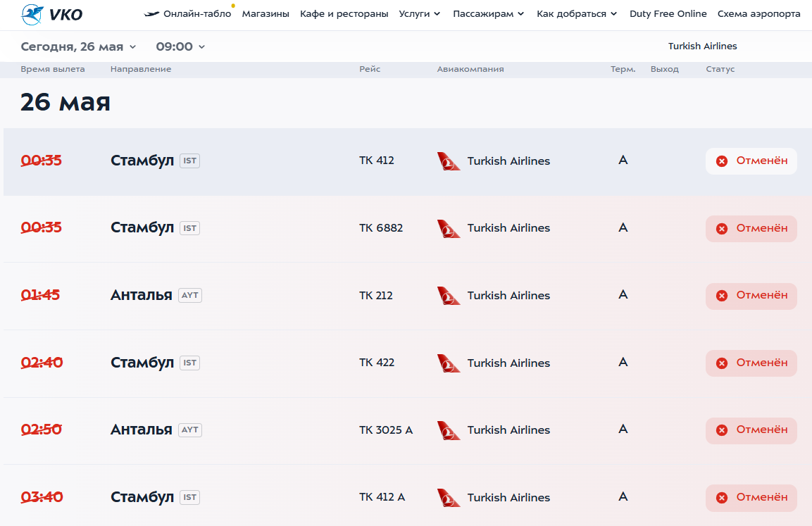The height and width of the screenshot is (526, 812).
Task: Expand the Как добраться menu
Action: point(577,14)
